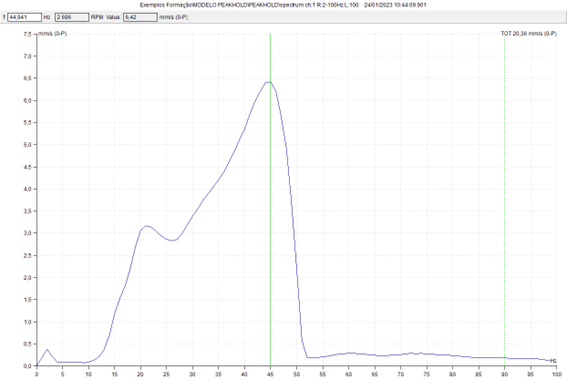This screenshot has width=567, height=380.
Task: Click the 75 tick on the frequency axis
Action: [x=426, y=374]
